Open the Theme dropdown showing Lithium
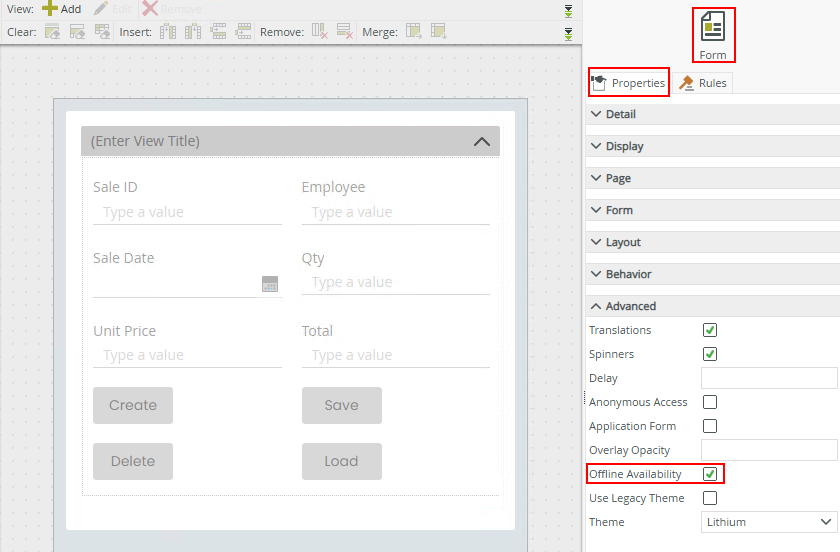The image size is (840, 552). (x=769, y=522)
